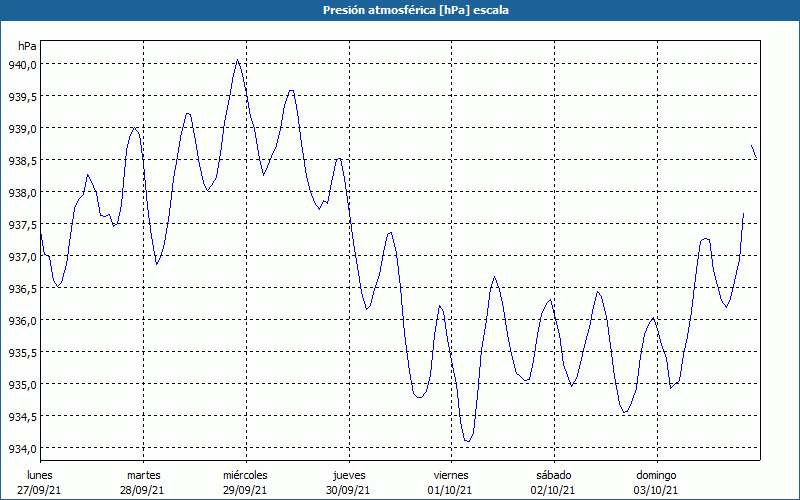Click the 'domingo' day label
The image size is (800, 500).
click(656, 475)
